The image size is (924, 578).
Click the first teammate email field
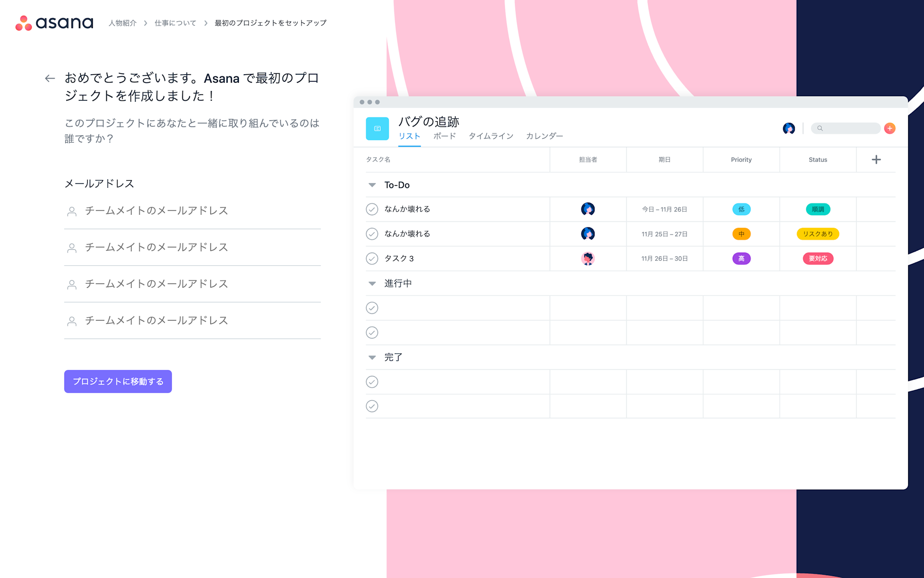[192, 211]
